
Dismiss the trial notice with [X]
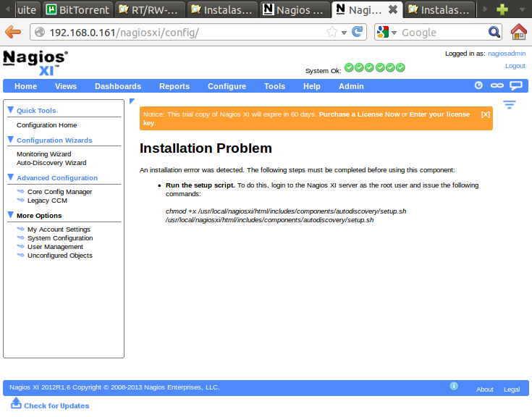pos(485,114)
